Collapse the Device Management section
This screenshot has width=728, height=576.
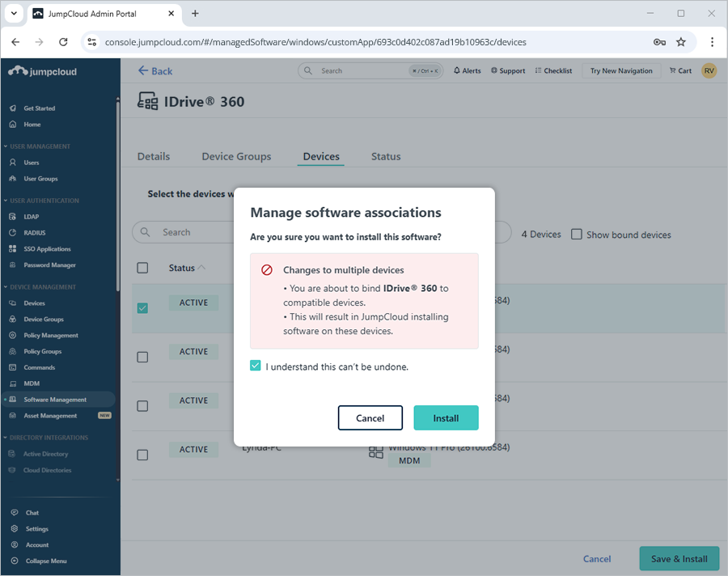point(40,287)
